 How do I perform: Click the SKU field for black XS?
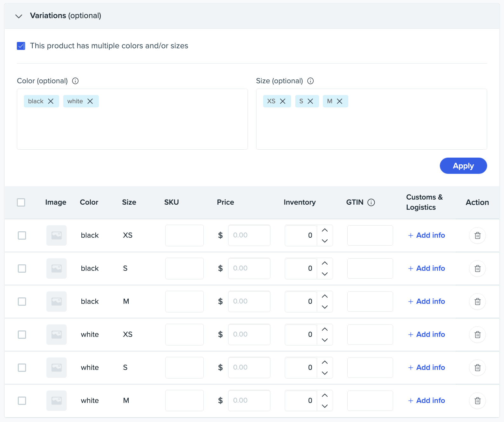pos(184,235)
